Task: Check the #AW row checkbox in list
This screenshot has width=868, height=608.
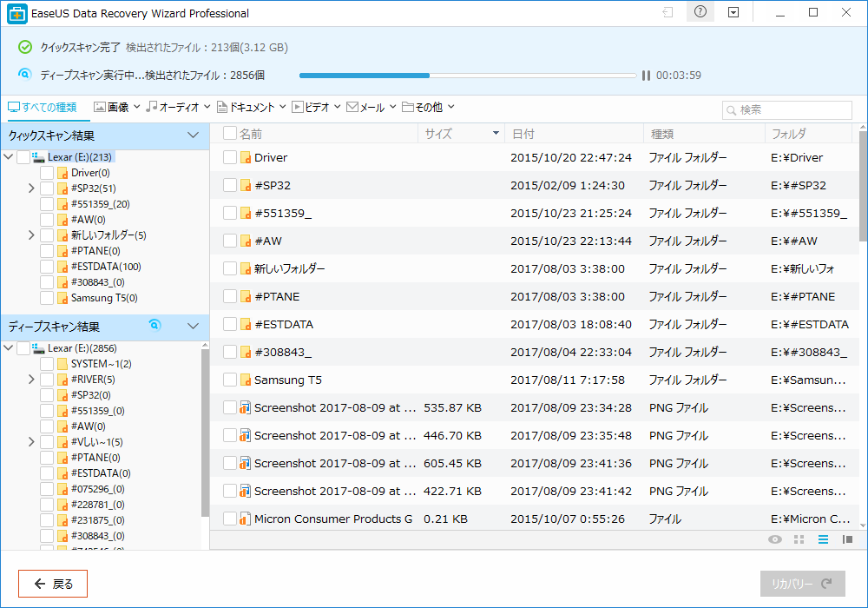Action: tap(230, 241)
